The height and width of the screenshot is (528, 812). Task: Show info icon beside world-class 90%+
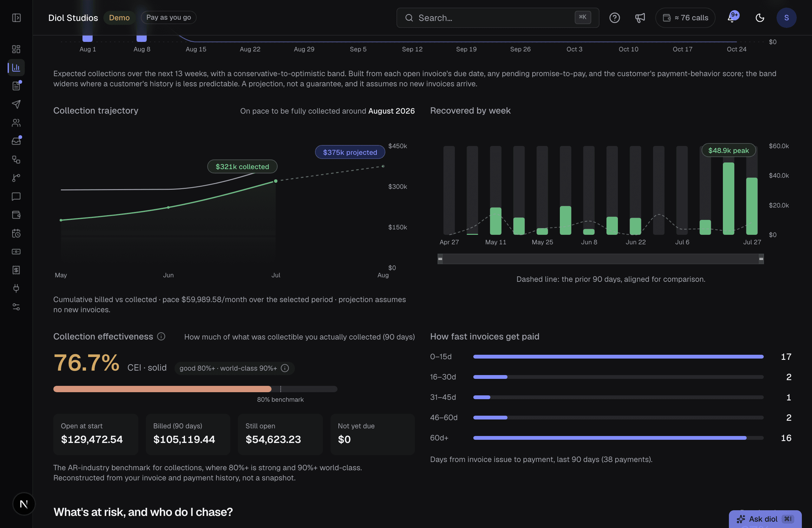[x=285, y=368]
